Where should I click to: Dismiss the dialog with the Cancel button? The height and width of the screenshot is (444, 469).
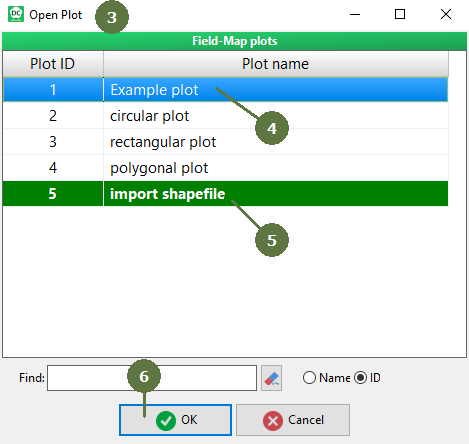(x=293, y=420)
